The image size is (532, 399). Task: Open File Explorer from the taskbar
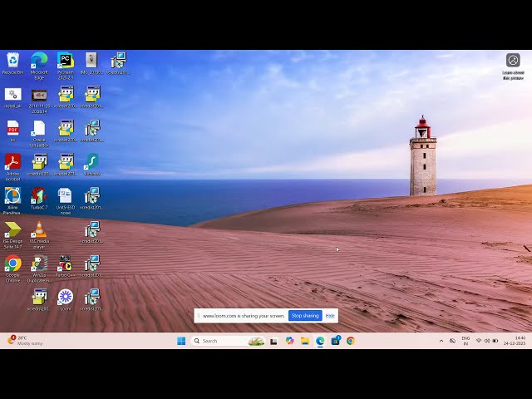(305, 341)
